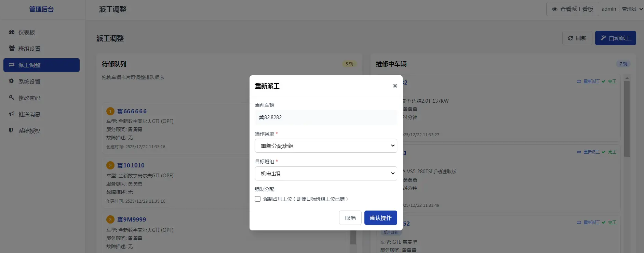Select 派工调整 in the sidebar

pyautogui.click(x=41, y=65)
